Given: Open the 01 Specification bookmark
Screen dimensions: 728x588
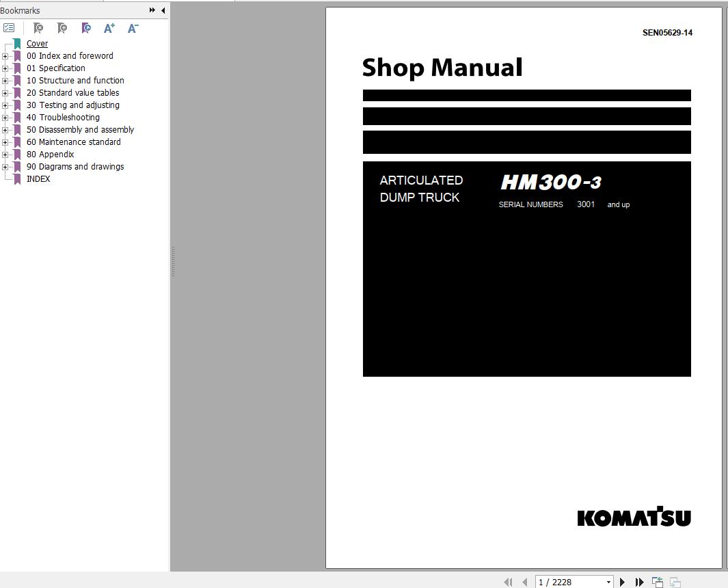Looking at the screenshot, I should click(x=56, y=68).
